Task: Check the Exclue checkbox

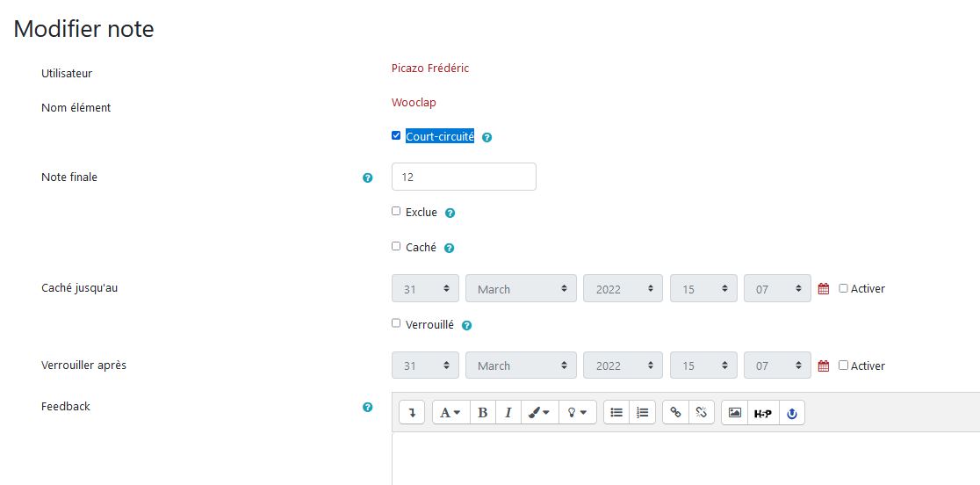Action: (x=396, y=212)
